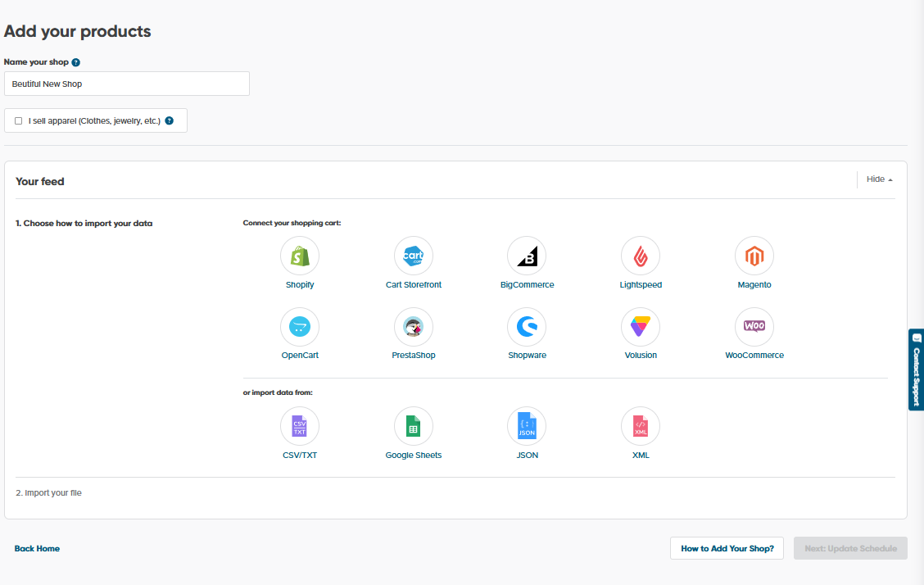Click the apparel question mark tooltip

coord(169,120)
